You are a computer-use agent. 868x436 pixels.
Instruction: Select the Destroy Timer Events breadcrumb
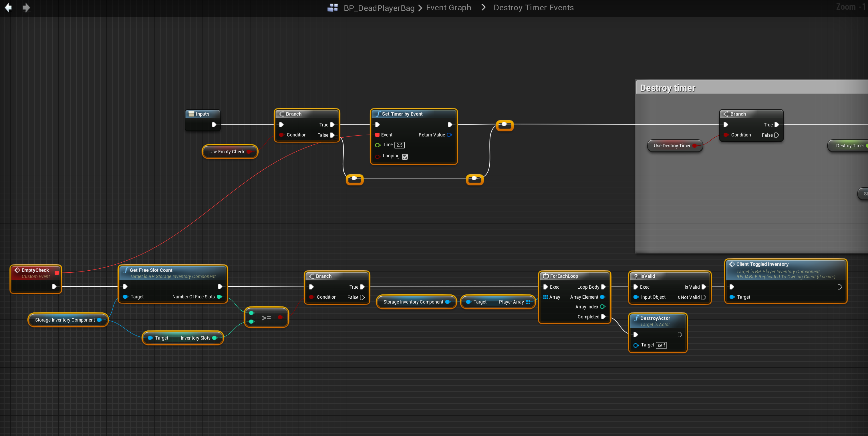(533, 7)
